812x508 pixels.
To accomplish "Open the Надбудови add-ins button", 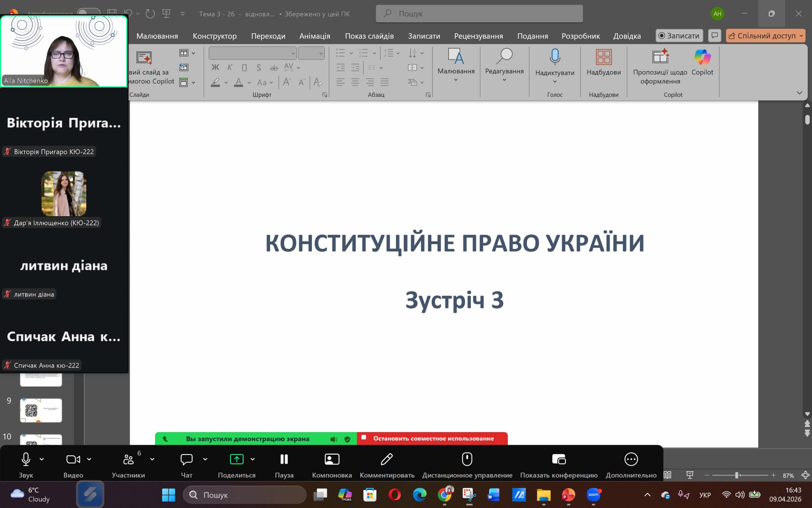I will (604, 63).
